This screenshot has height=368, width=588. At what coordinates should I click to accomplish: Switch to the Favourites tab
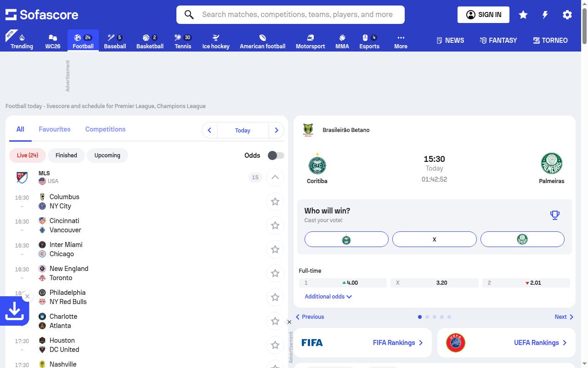(x=55, y=129)
